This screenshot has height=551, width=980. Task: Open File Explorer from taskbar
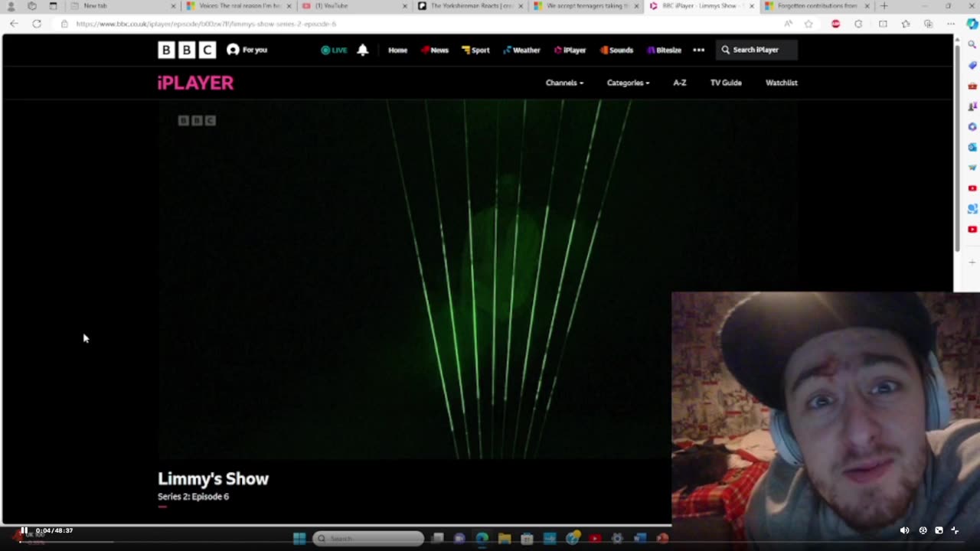click(505, 539)
